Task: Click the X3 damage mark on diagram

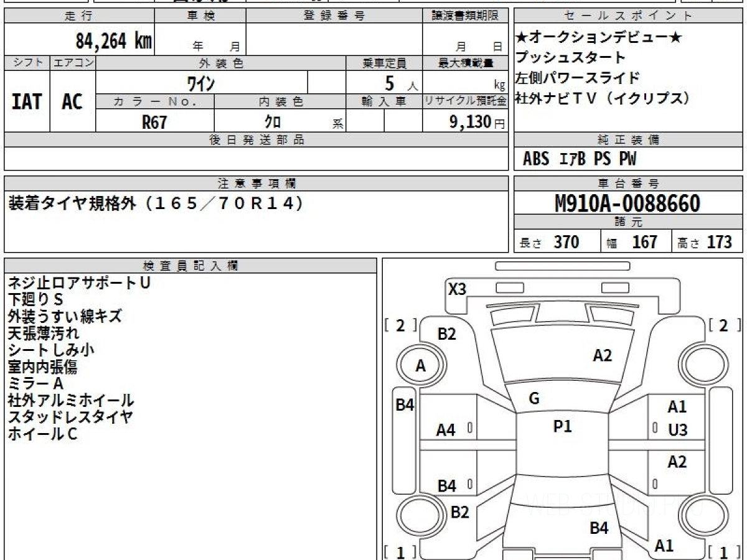Action: (458, 289)
